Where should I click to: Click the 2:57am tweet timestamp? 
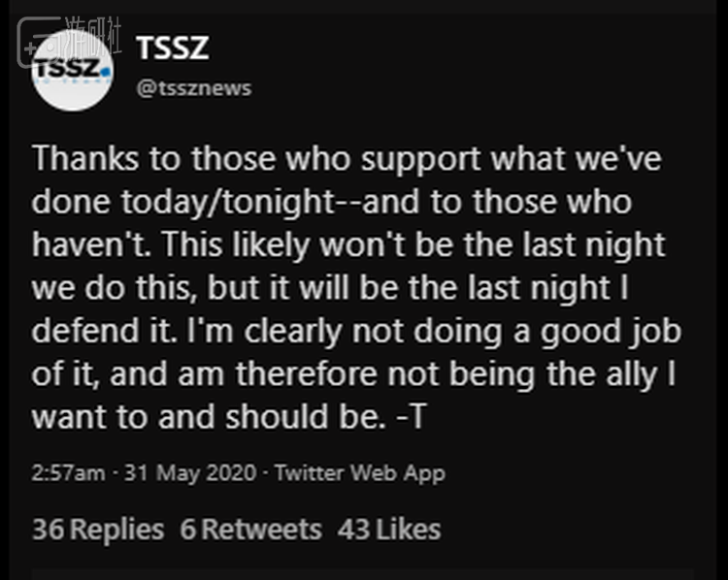click(66, 473)
